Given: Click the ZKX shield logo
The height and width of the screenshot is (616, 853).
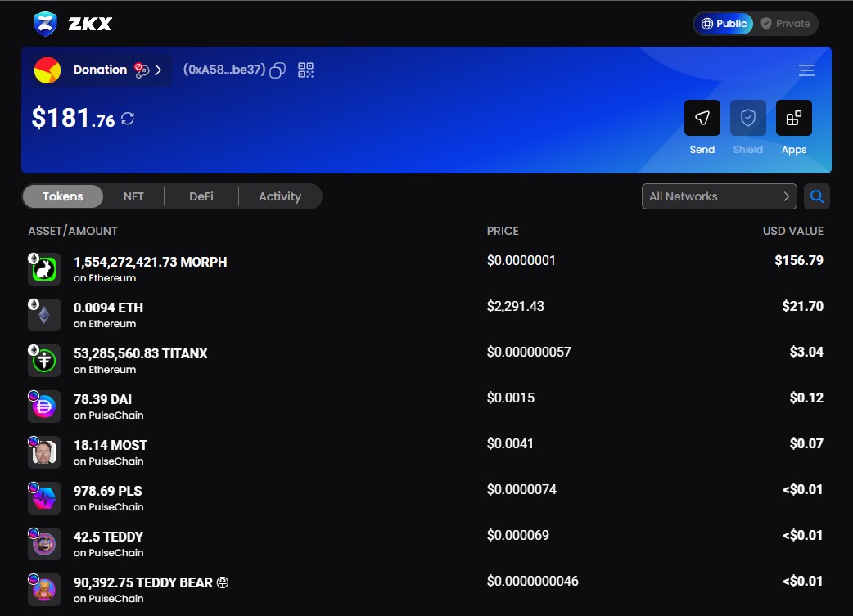Looking at the screenshot, I should [45, 24].
